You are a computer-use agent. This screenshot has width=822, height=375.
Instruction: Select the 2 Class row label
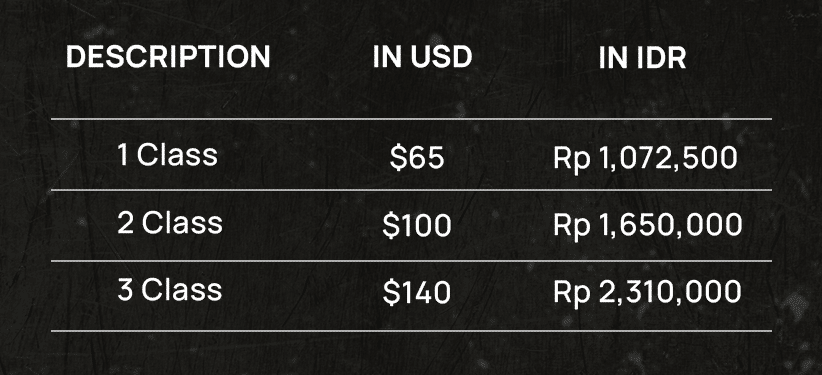(170, 223)
